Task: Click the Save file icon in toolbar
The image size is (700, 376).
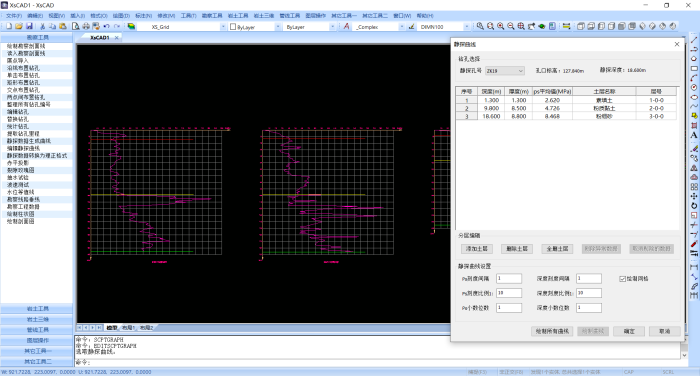Action: pyautogui.click(x=29, y=27)
